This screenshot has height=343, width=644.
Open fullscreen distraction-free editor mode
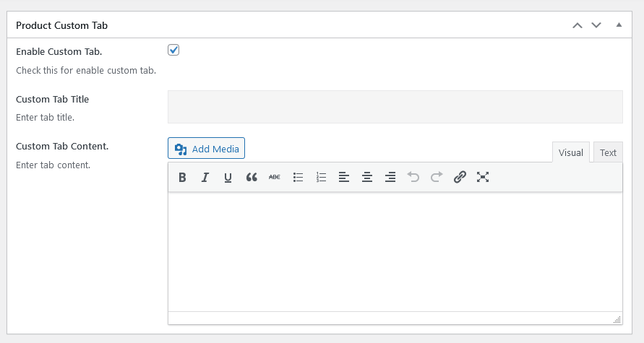(x=483, y=177)
